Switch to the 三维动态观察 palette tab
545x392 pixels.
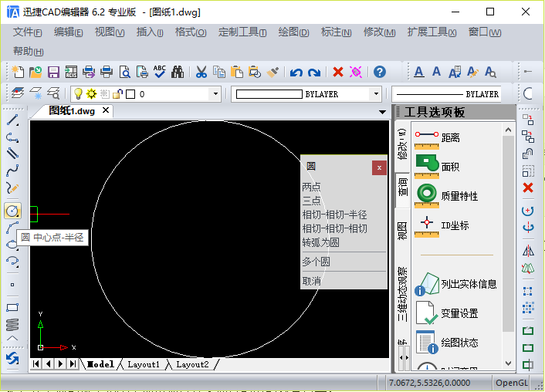402,294
